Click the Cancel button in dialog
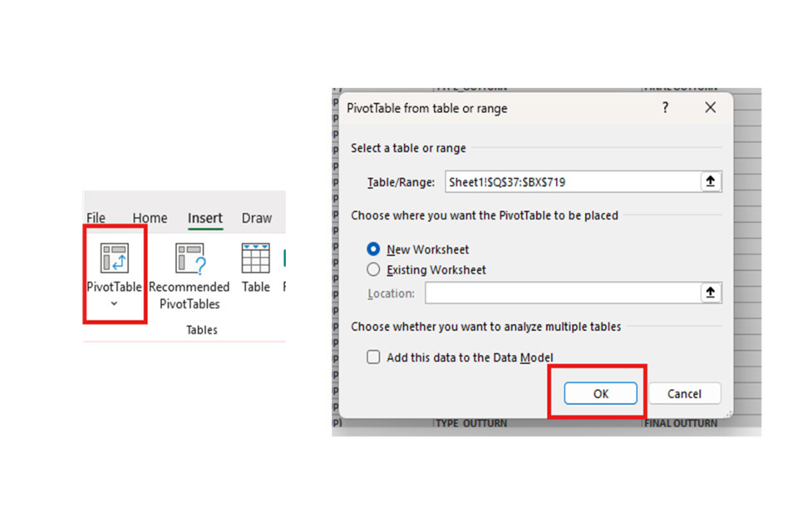 point(684,394)
